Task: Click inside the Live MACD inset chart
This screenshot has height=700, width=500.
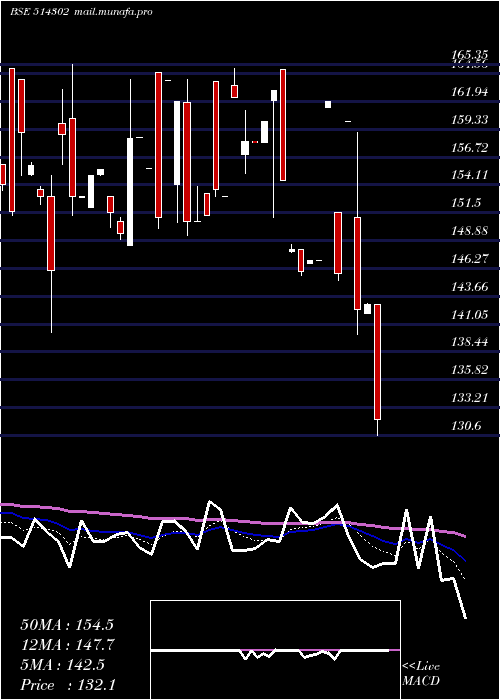Action: point(275,650)
